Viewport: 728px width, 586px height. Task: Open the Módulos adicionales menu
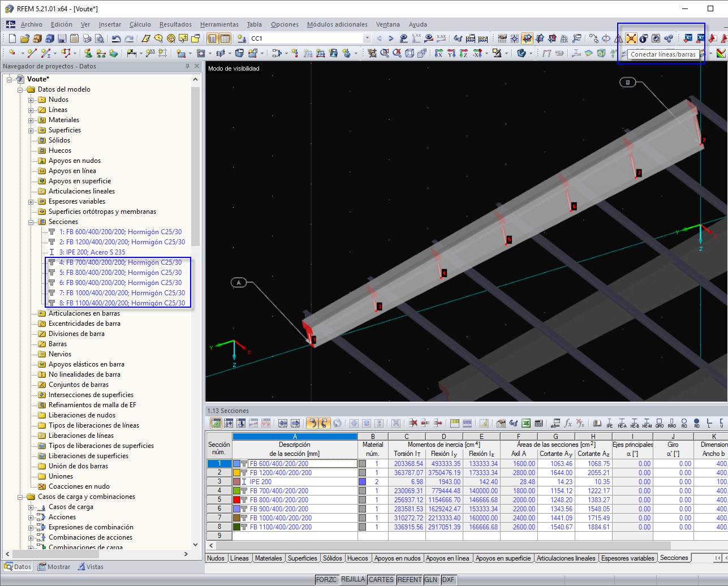[x=337, y=24]
